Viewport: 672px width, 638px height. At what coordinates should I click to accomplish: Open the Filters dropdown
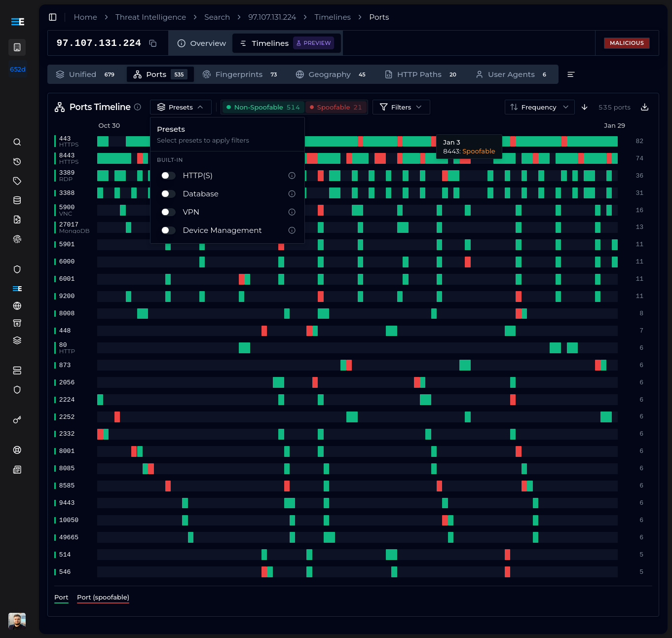pos(401,107)
